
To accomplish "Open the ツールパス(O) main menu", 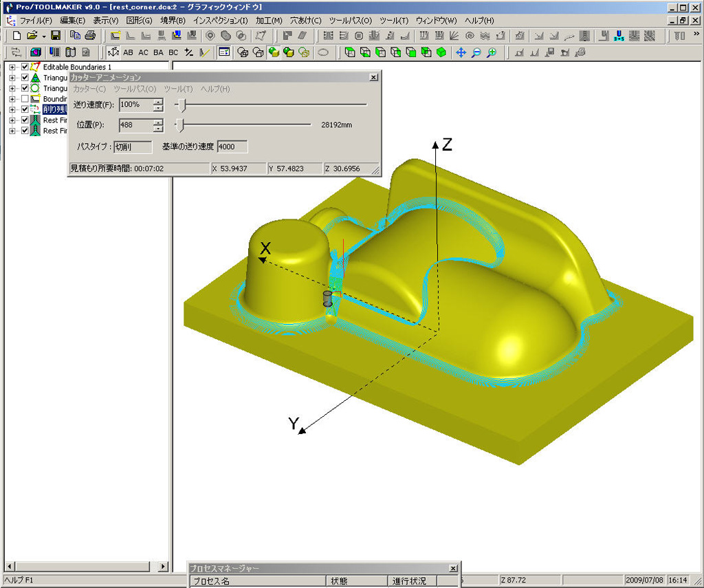I will coord(351,21).
